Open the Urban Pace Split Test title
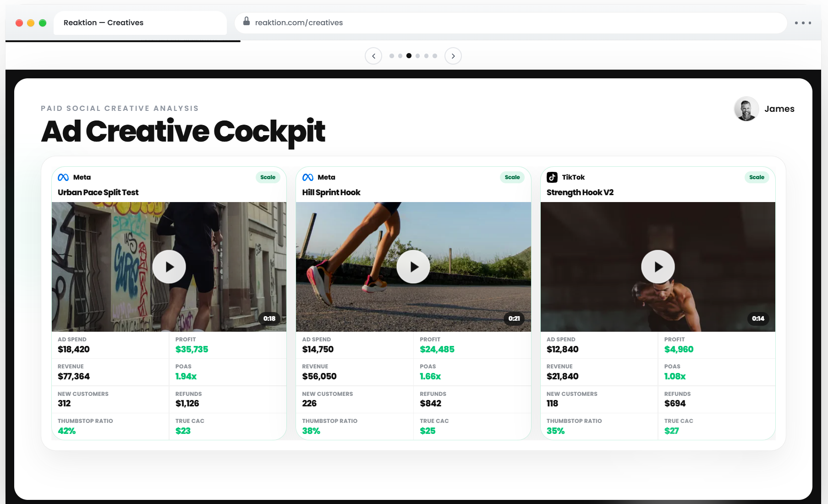This screenshot has height=504, width=828. [98, 192]
